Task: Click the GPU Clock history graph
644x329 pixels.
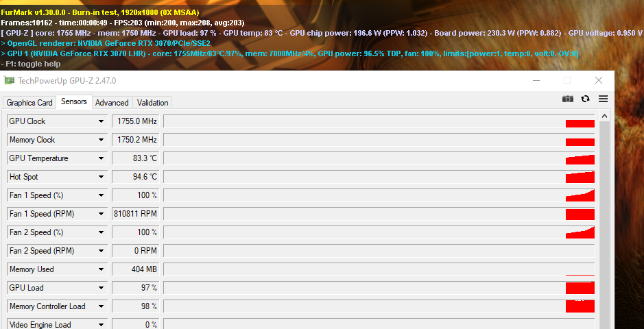Action: (x=379, y=121)
